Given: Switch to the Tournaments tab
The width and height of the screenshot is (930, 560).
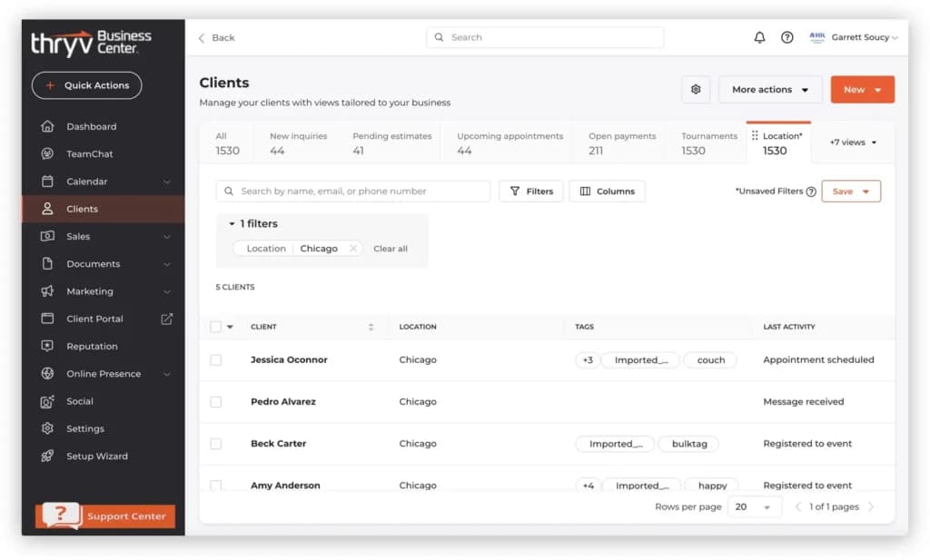Looking at the screenshot, I should pos(708,143).
